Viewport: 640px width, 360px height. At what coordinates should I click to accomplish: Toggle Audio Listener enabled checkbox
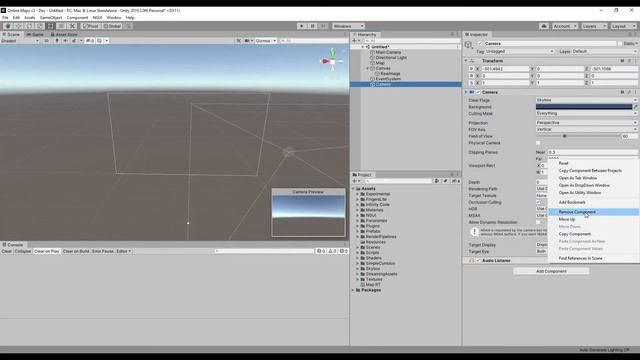(478, 260)
